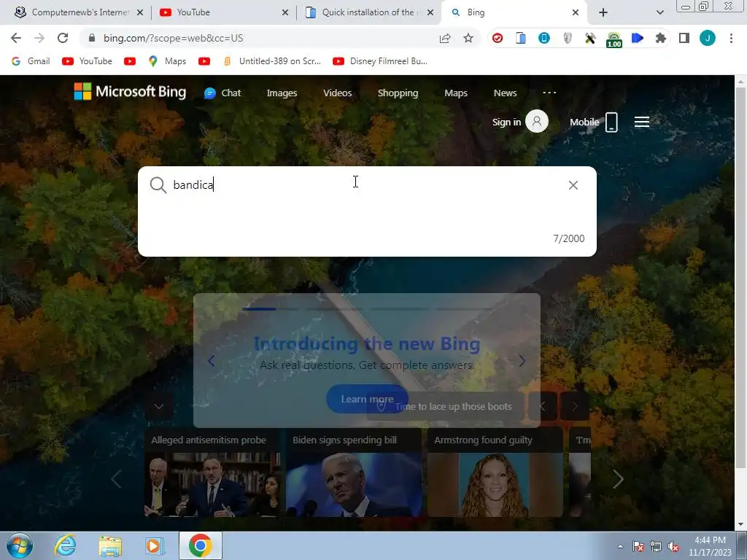Show hidden system tray icons

point(620,547)
